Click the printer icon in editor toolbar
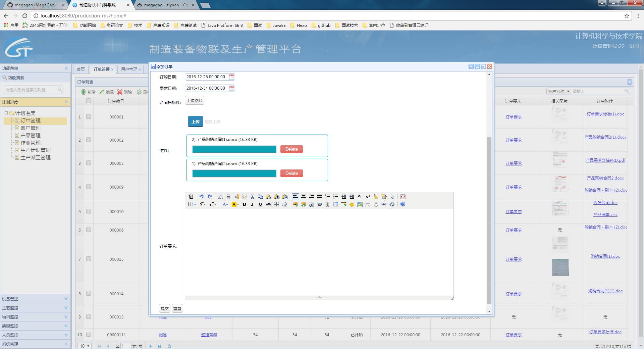 pos(228,197)
